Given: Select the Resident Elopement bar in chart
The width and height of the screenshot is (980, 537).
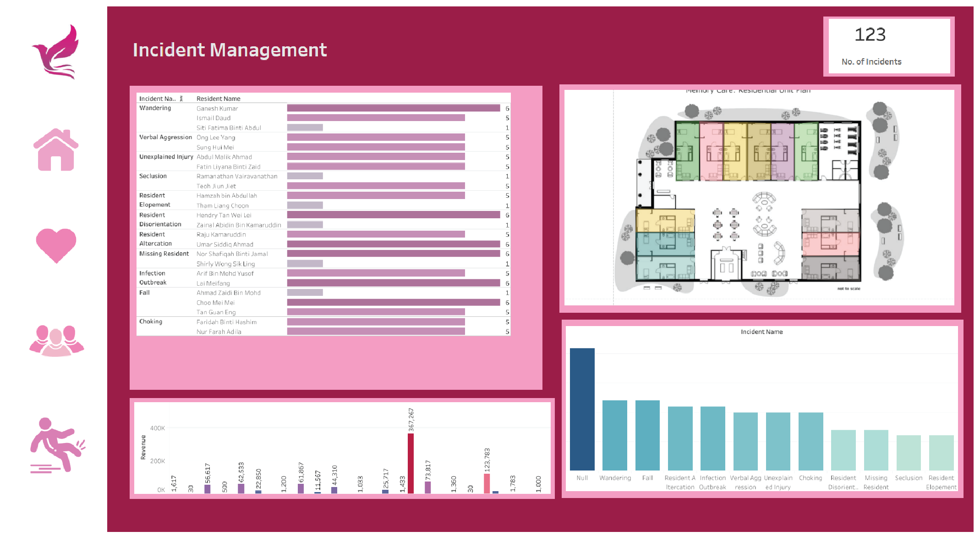Looking at the screenshot, I should click(x=941, y=453).
